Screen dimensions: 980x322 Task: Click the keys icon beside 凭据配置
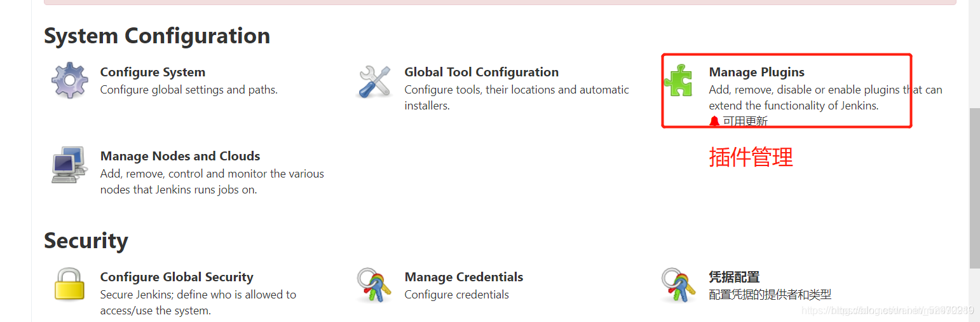pos(679,284)
